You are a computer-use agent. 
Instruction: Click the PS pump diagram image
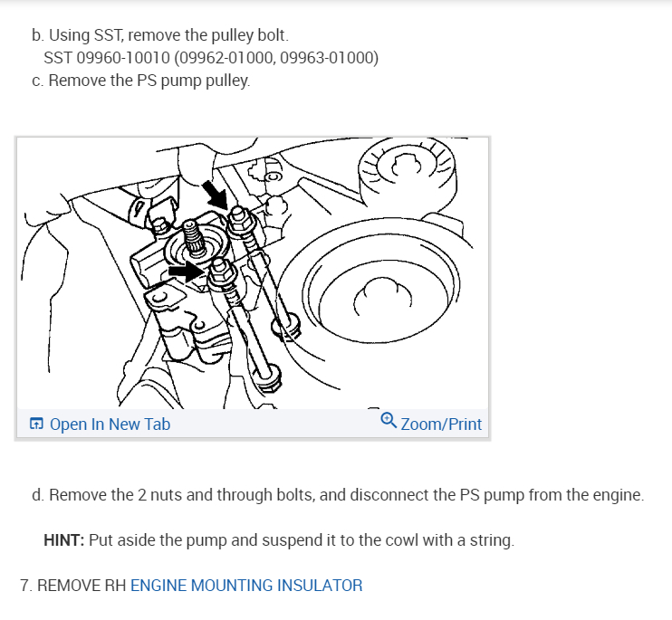253,273
